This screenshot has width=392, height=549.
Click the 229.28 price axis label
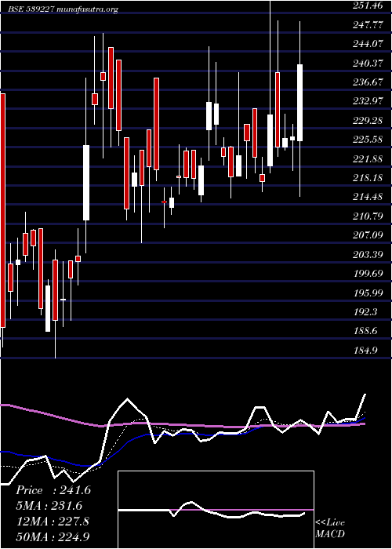(x=366, y=121)
